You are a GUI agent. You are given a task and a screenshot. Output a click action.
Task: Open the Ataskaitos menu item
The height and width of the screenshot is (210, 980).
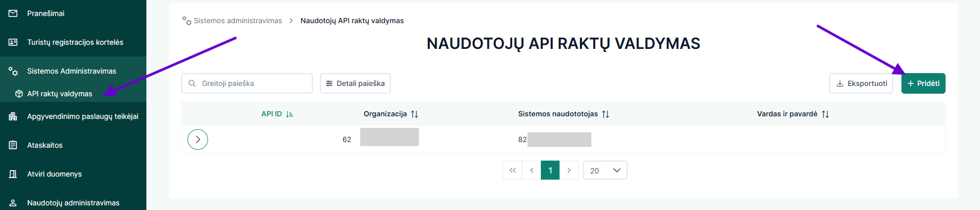click(45, 145)
